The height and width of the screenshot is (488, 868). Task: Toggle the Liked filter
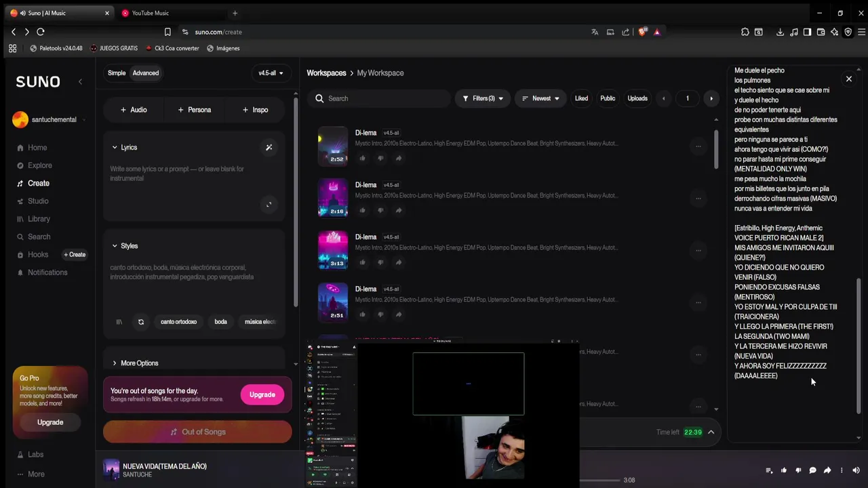tap(581, 98)
